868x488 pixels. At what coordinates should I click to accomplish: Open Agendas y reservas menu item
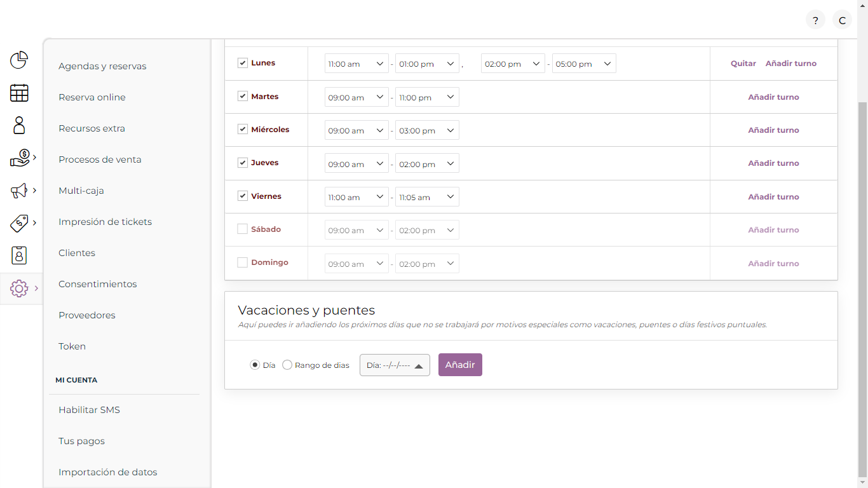click(102, 66)
